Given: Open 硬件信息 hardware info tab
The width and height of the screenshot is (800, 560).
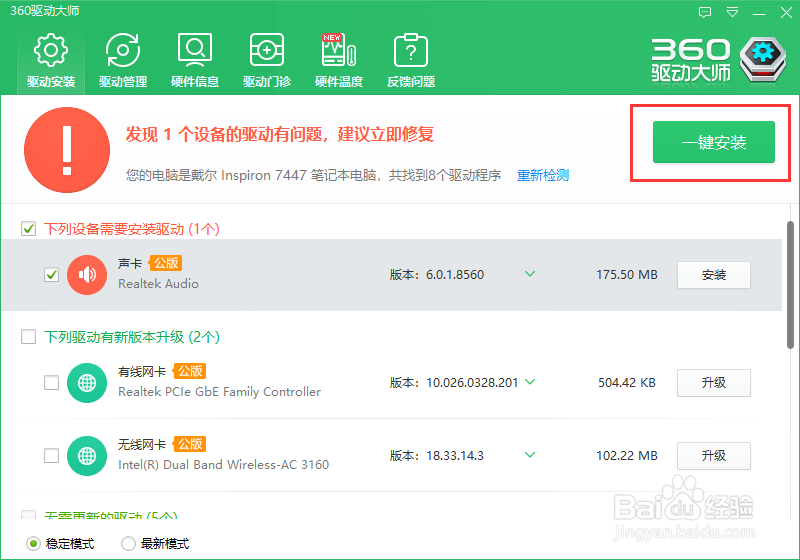Looking at the screenshot, I should click(x=195, y=60).
